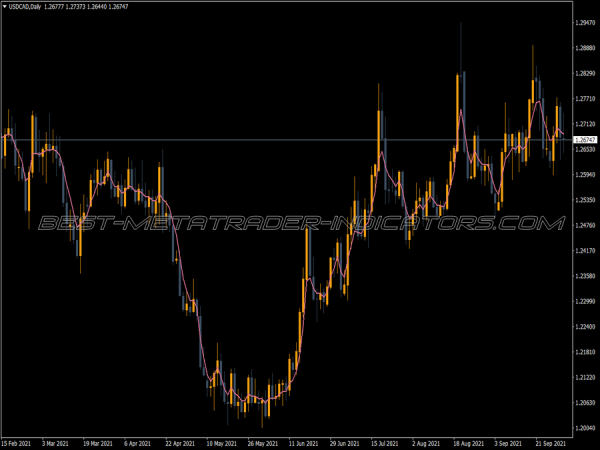Click the 1.29470 price scale value
Image resolution: width=600 pixels, height=450 pixels.
(585, 23)
